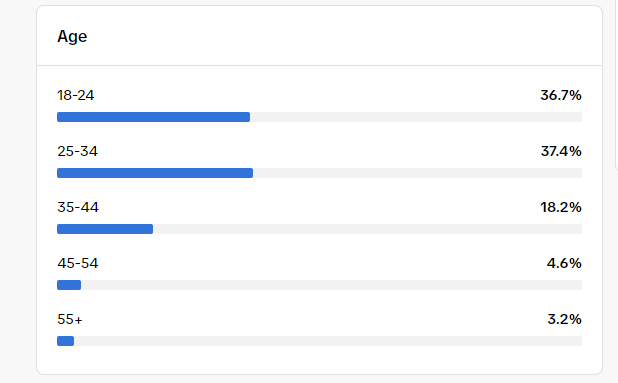Select the 35-44 age group label
The width and height of the screenshot is (618, 383).
[78, 207]
